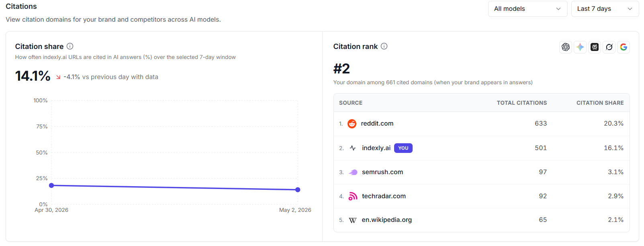This screenshot has height=246, width=644.
Task: Click the Citations page heading
Action: 21,6
